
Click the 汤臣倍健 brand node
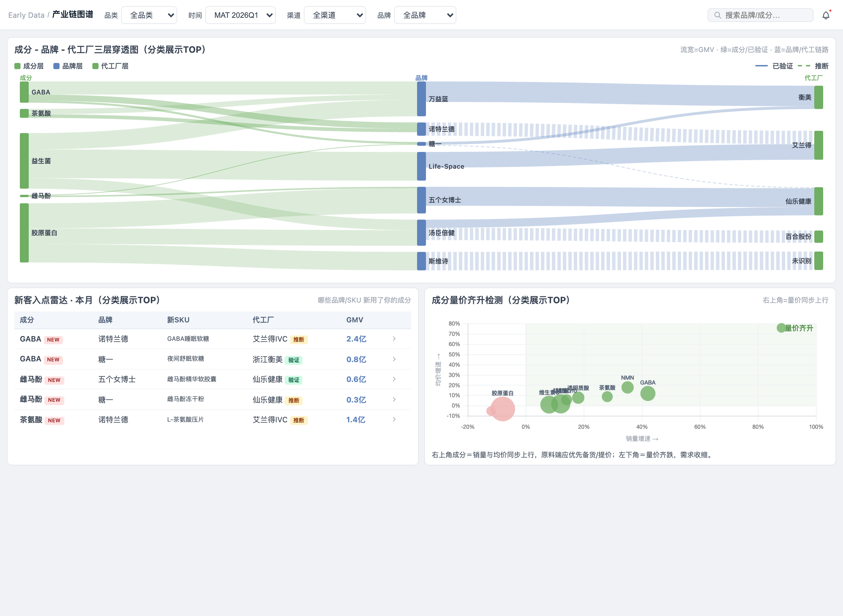(421, 233)
